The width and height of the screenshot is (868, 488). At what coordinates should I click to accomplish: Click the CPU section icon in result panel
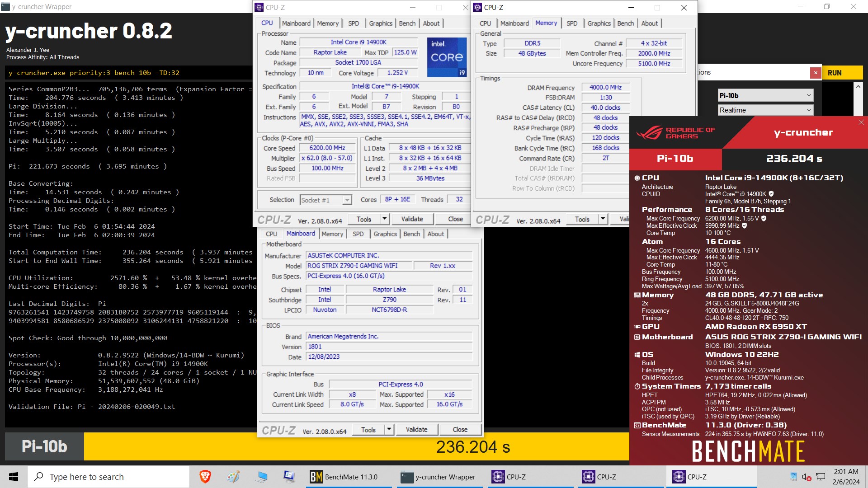637,178
